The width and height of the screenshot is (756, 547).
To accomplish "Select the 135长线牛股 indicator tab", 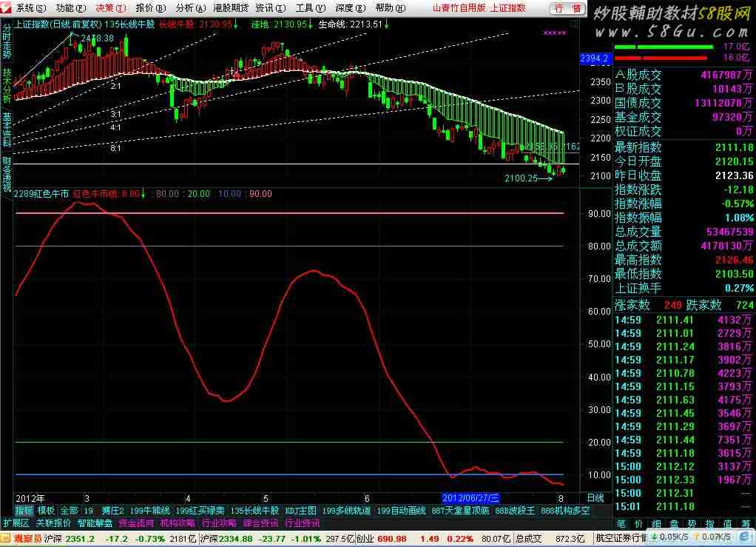I will tap(254, 511).
